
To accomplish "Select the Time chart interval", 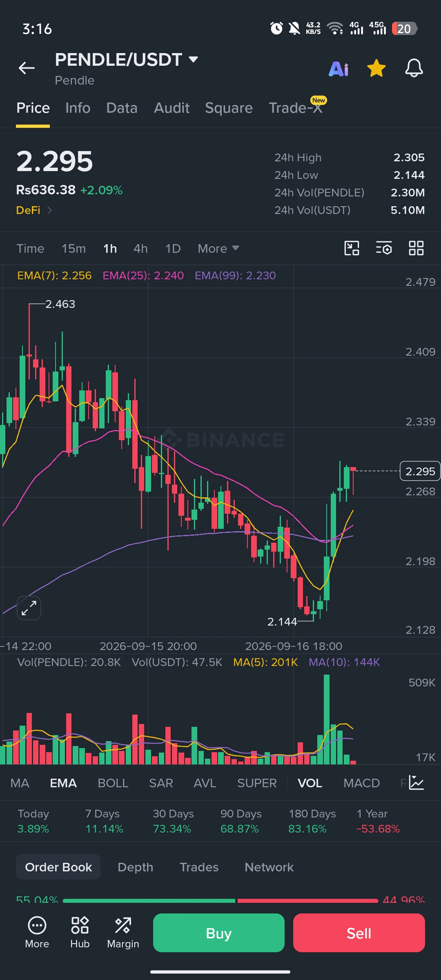I will point(30,249).
